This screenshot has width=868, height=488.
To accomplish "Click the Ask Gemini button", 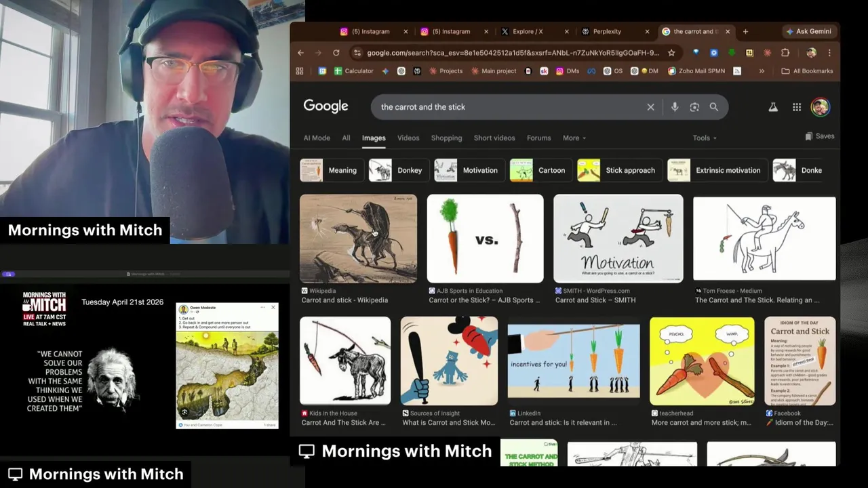I will (808, 31).
